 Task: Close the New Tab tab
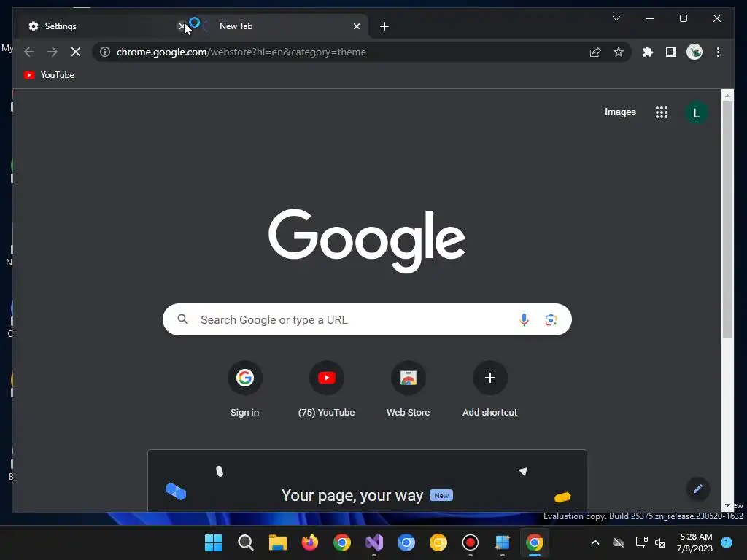[x=356, y=26]
